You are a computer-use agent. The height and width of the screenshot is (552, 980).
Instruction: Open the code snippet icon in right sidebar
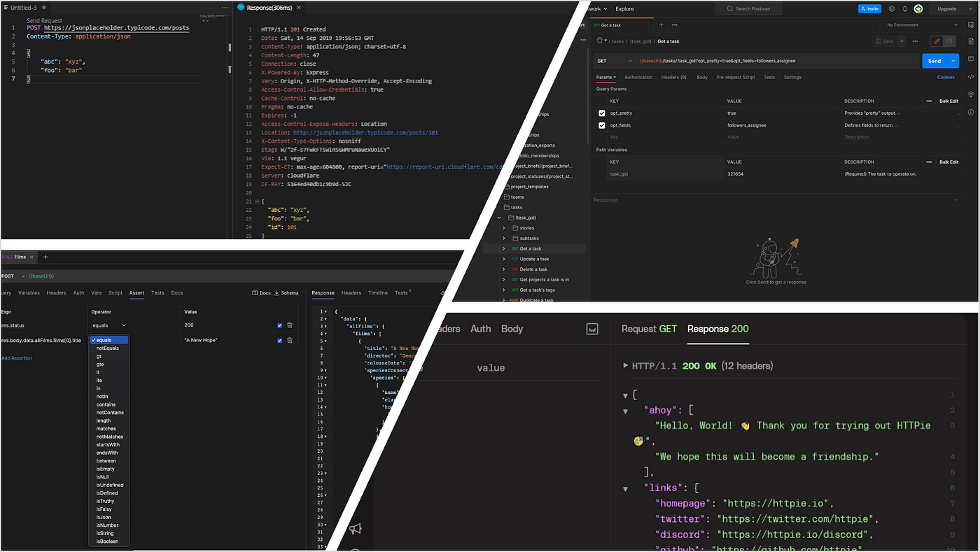(x=970, y=77)
